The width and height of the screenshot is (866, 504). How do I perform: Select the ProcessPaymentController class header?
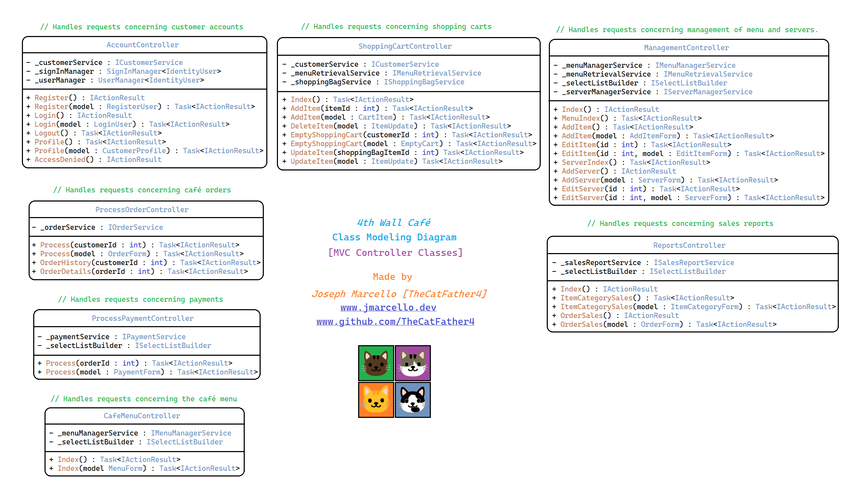(143, 318)
